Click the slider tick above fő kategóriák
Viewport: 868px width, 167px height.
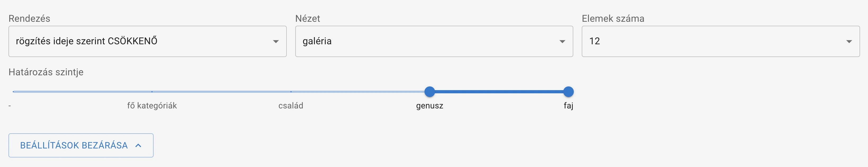tap(152, 91)
